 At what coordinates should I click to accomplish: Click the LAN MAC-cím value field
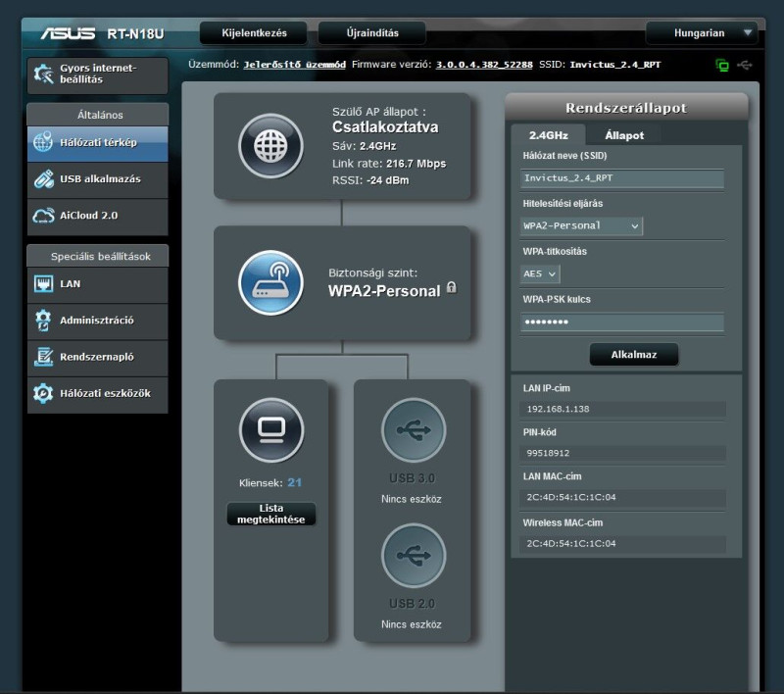point(622,498)
